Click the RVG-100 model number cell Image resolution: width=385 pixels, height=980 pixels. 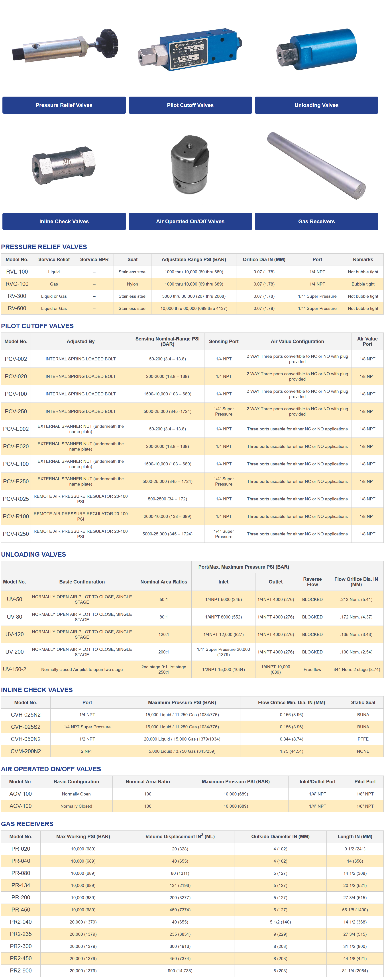[x=17, y=284]
